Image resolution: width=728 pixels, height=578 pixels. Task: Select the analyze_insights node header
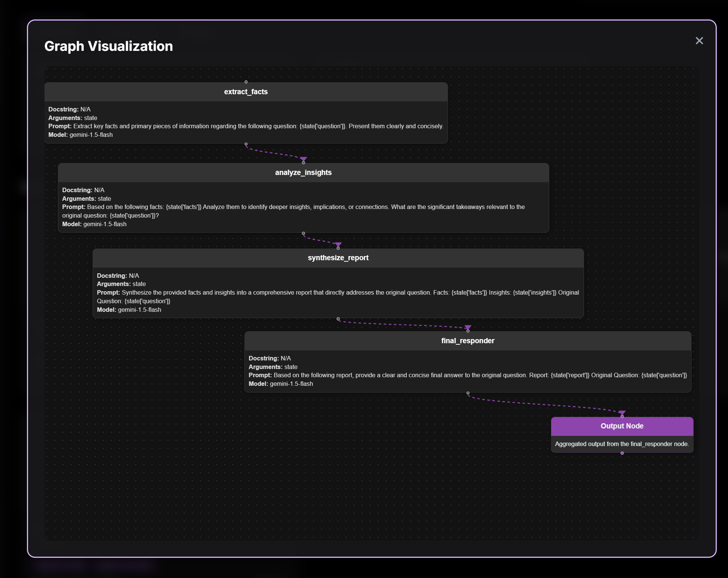(303, 173)
